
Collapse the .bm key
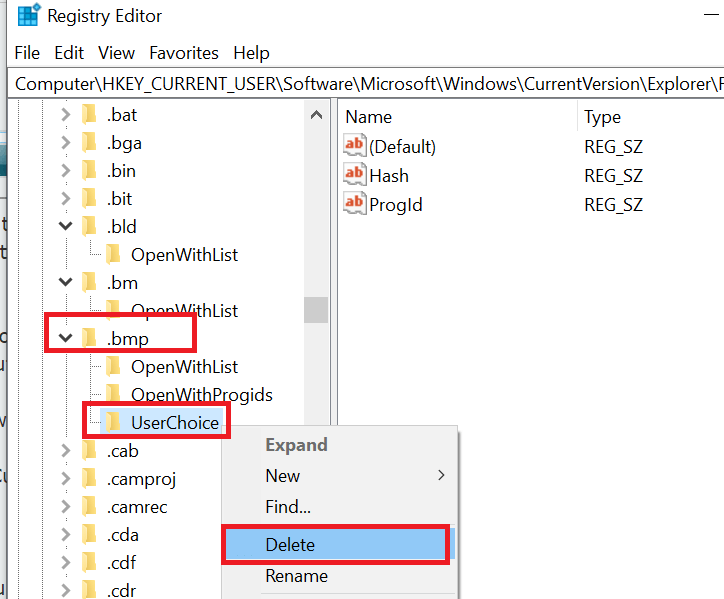tap(66, 282)
